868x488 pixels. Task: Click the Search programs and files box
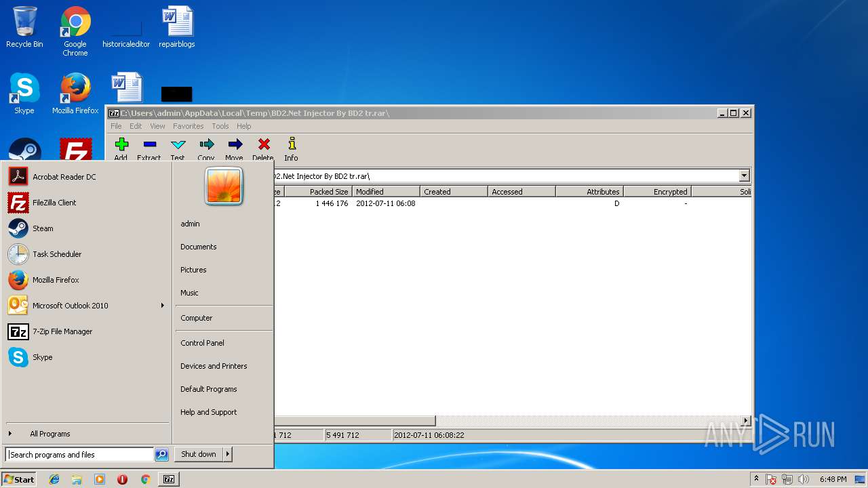pyautogui.click(x=79, y=455)
